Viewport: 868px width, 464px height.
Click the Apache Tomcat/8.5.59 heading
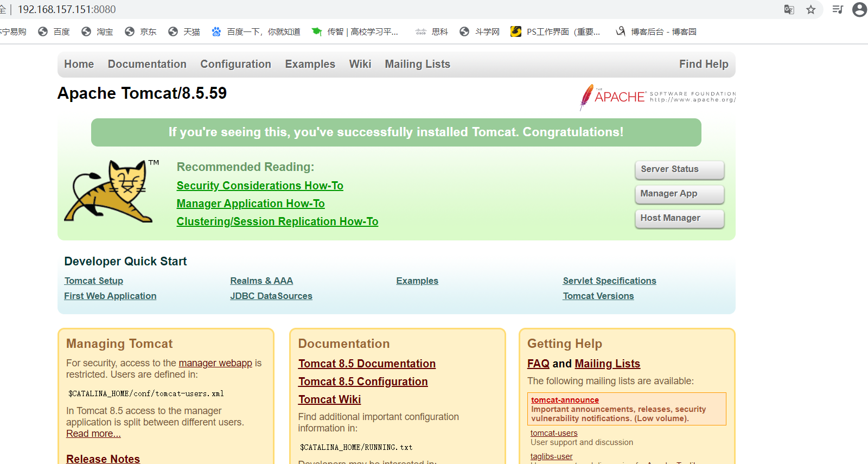(x=142, y=93)
